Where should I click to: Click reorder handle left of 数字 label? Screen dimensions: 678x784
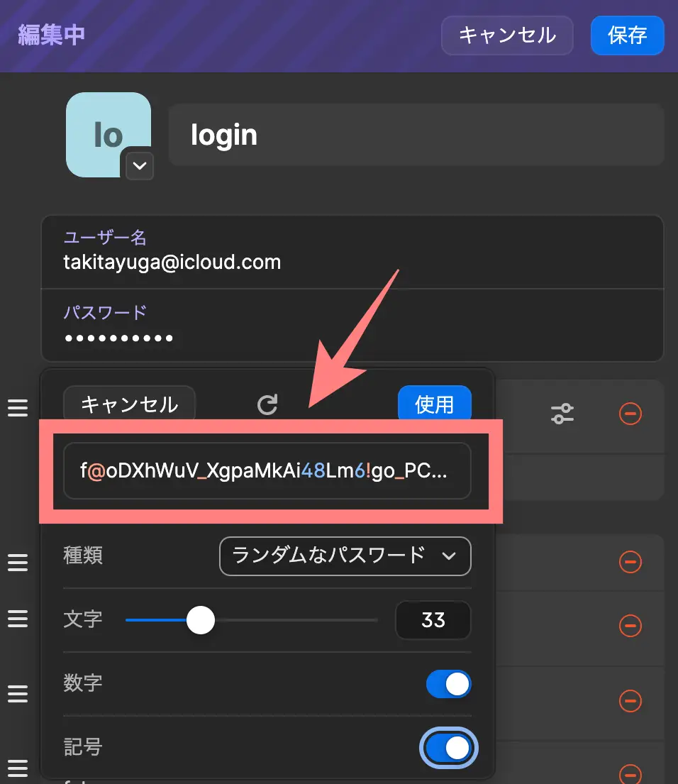coord(18,693)
